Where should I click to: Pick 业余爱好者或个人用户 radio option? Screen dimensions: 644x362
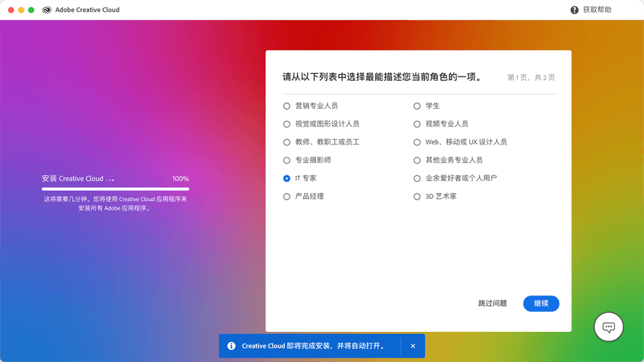pyautogui.click(x=417, y=178)
